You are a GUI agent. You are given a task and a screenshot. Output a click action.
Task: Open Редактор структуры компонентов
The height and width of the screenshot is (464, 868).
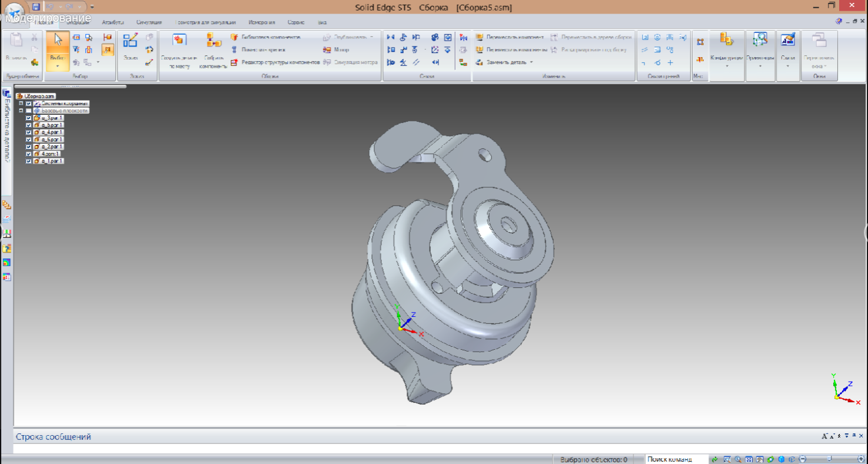point(275,62)
